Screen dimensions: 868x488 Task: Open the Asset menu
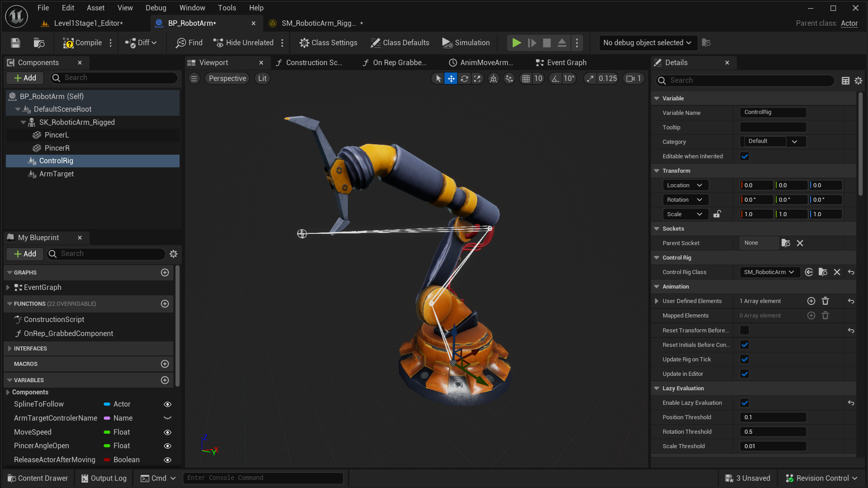coord(95,8)
